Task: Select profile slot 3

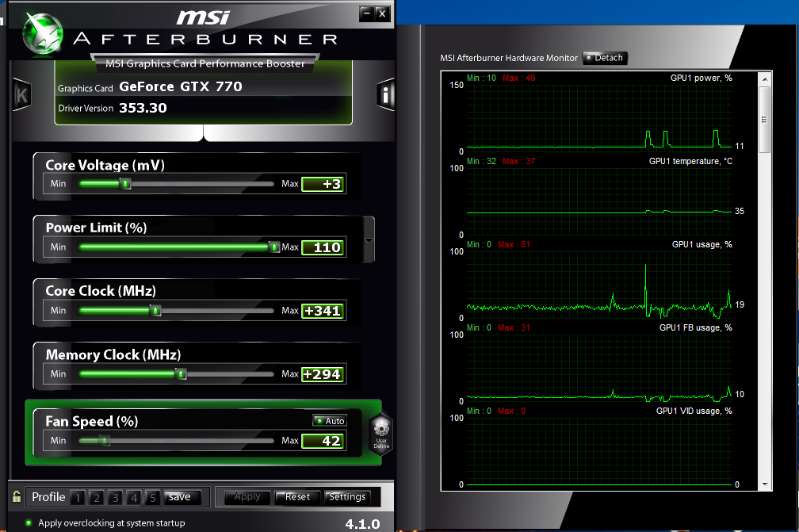Action: 115,497
